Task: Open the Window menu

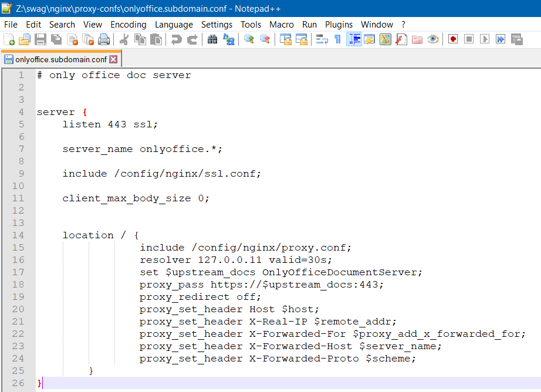Action: (x=377, y=25)
